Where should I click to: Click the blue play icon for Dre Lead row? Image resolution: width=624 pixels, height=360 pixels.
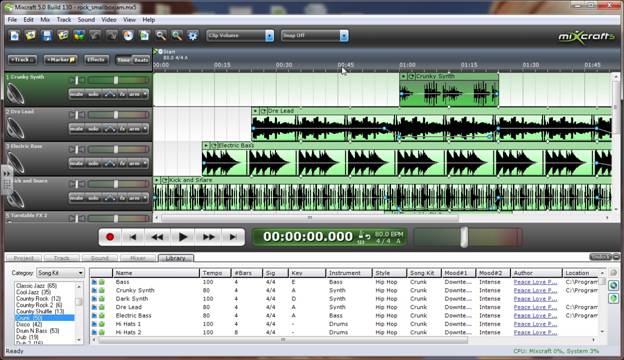pos(94,307)
